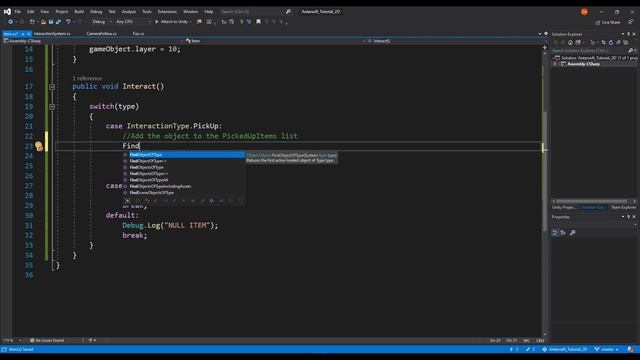The width and height of the screenshot is (640, 360).
Task: Click the Categorized icon in Properties panel
Action: (555, 233)
